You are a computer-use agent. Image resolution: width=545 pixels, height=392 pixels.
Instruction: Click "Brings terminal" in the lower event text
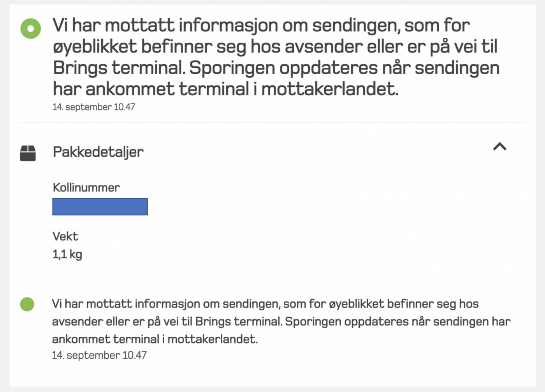tap(238, 322)
